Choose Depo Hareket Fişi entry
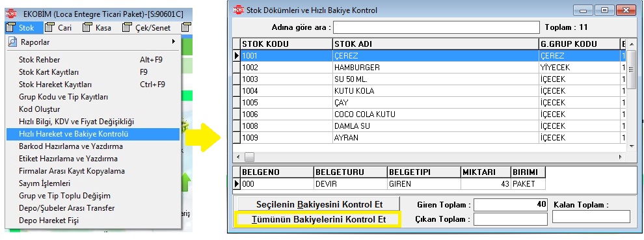This screenshot has height=240, width=644. 93,220
